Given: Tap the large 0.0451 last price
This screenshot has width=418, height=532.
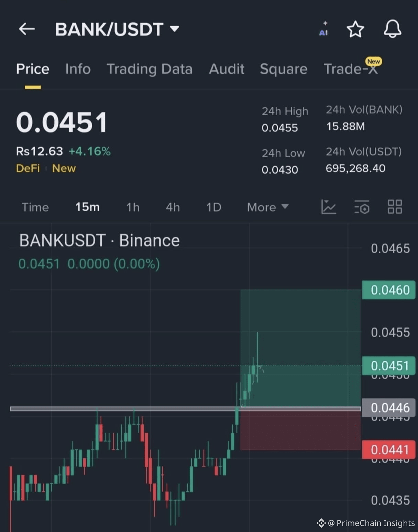Looking at the screenshot, I should (x=62, y=122).
